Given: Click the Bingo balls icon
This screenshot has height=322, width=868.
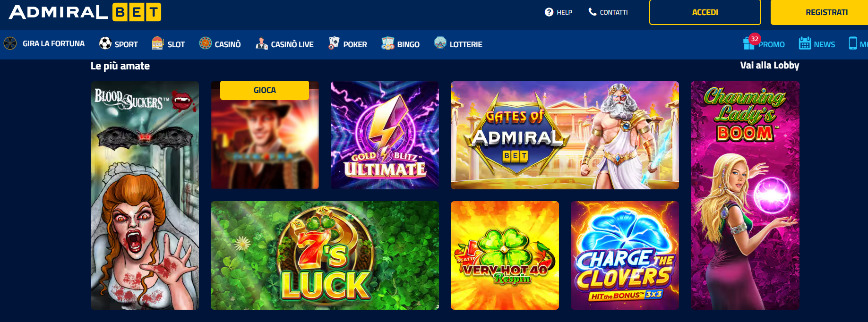Looking at the screenshot, I should point(388,43).
